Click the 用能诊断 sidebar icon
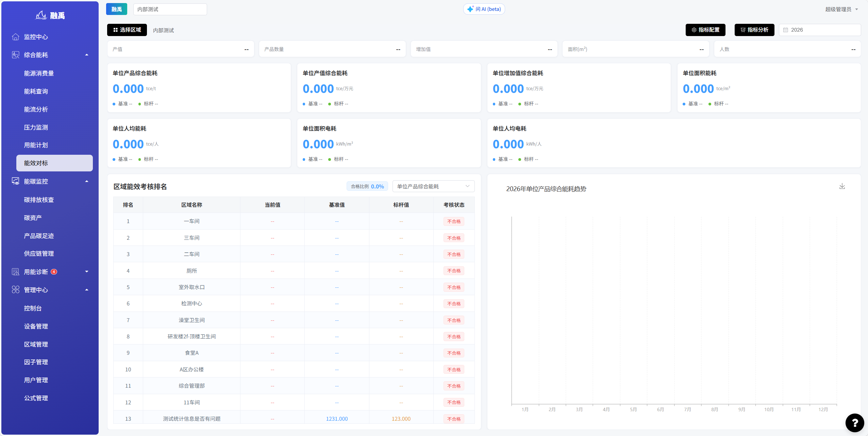868x436 pixels. click(x=15, y=272)
